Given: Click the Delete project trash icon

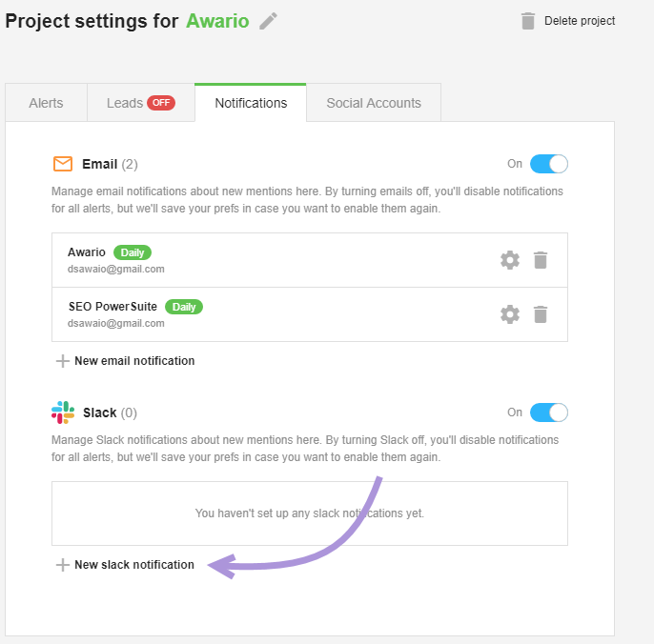Looking at the screenshot, I should (527, 21).
